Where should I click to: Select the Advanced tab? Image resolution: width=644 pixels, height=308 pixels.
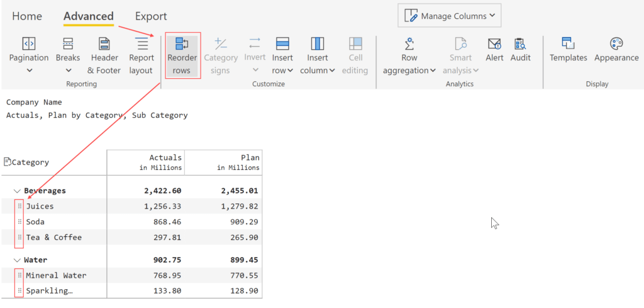[88, 16]
